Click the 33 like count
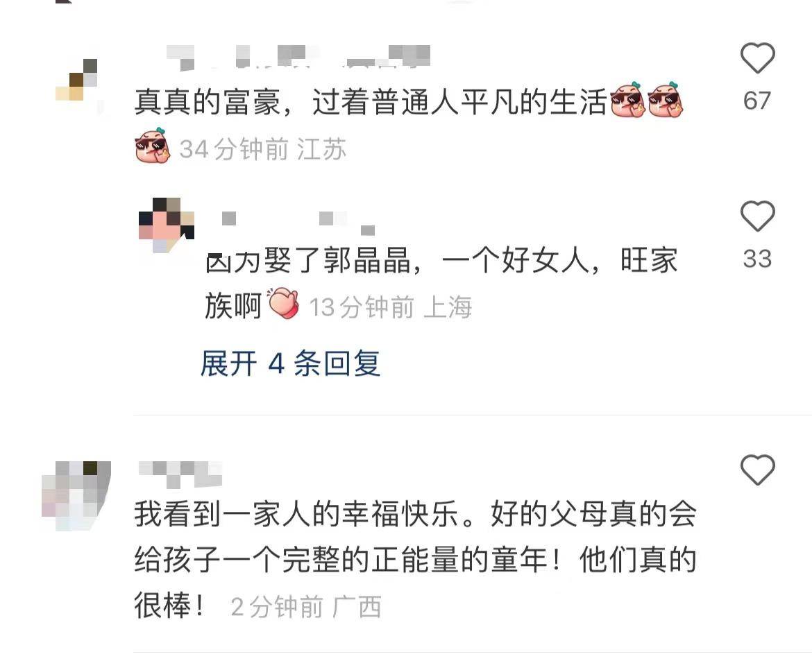Viewport: 812px width, 661px height. point(757,259)
